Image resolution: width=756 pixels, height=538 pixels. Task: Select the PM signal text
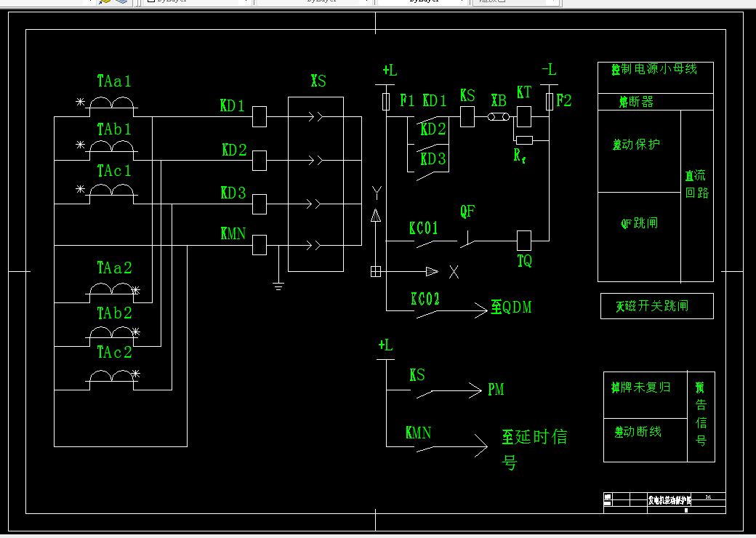pyautogui.click(x=496, y=389)
